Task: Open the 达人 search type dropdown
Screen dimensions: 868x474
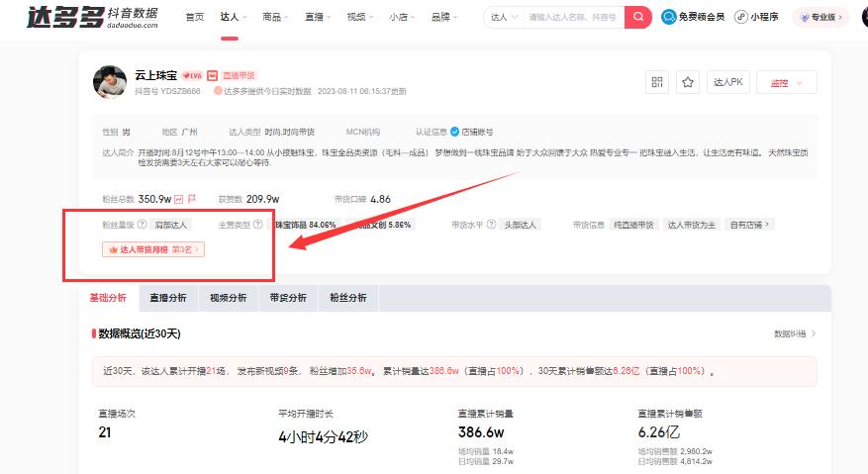Action: click(504, 17)
